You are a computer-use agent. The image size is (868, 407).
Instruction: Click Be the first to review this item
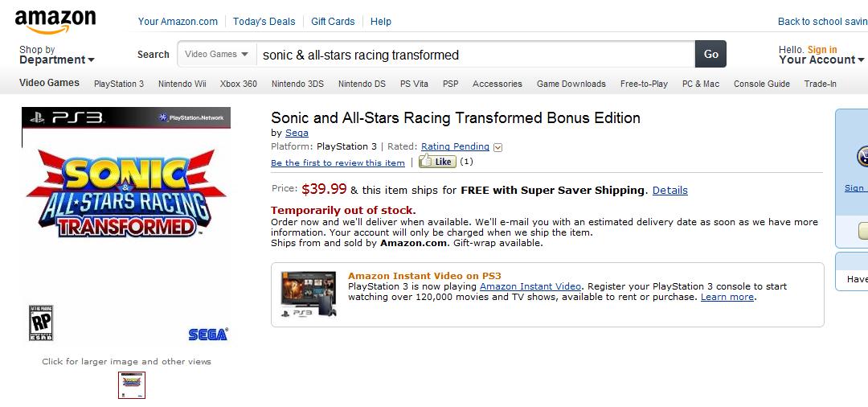pos(338,162)
